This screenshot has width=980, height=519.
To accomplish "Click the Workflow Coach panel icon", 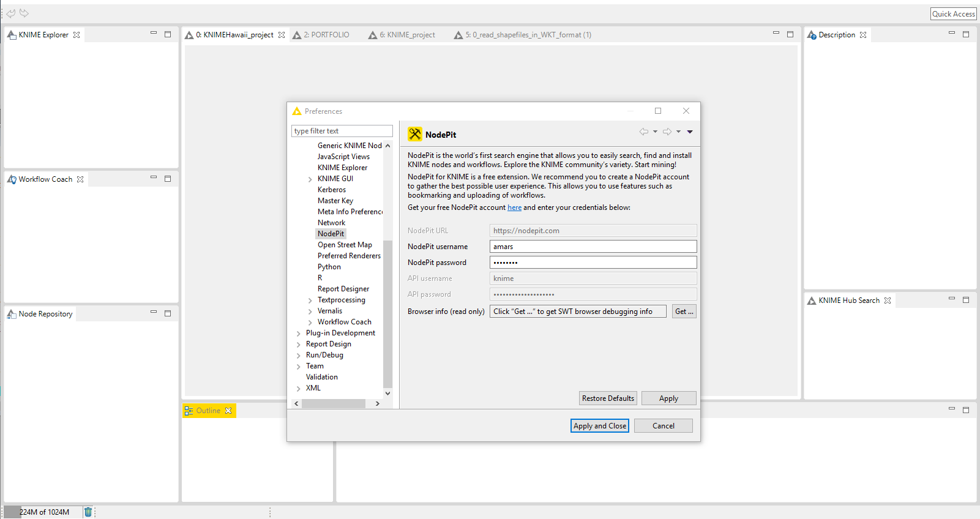I will pyautogui.click(x=12, y=179).
